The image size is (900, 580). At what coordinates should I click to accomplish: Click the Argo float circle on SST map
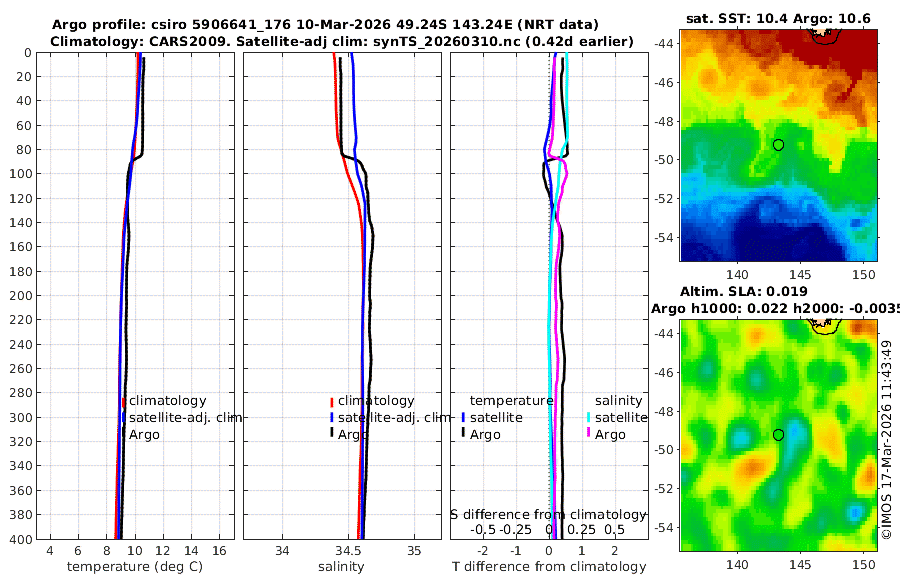[x=778, y=145]
